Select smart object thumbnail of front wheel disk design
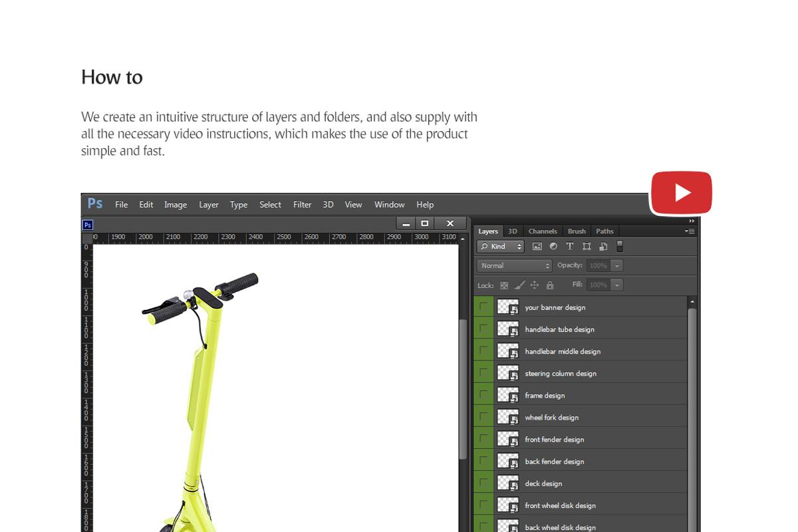 point(508,505)
